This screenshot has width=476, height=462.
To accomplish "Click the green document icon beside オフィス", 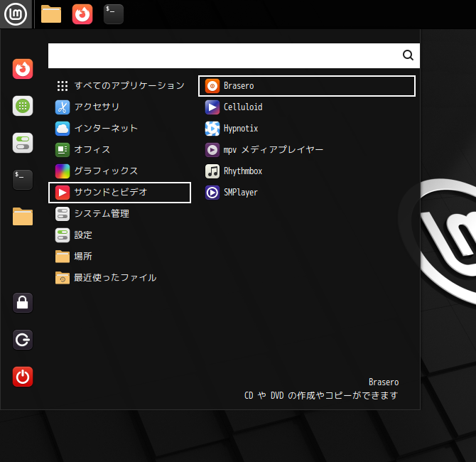I will click(x=63, y=150).
